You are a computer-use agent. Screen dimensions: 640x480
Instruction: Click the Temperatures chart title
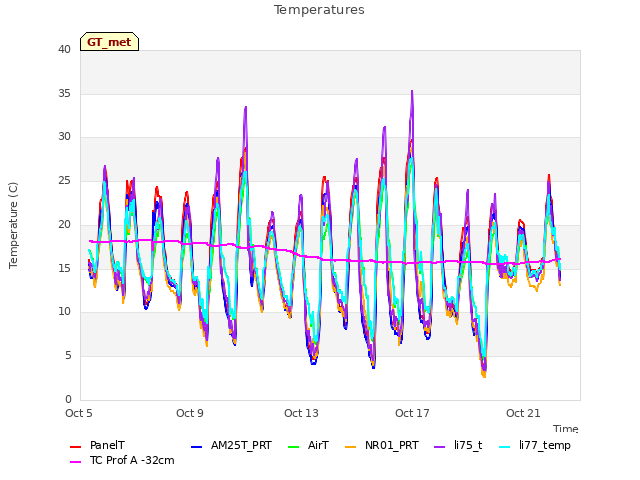tap(319, 10)
